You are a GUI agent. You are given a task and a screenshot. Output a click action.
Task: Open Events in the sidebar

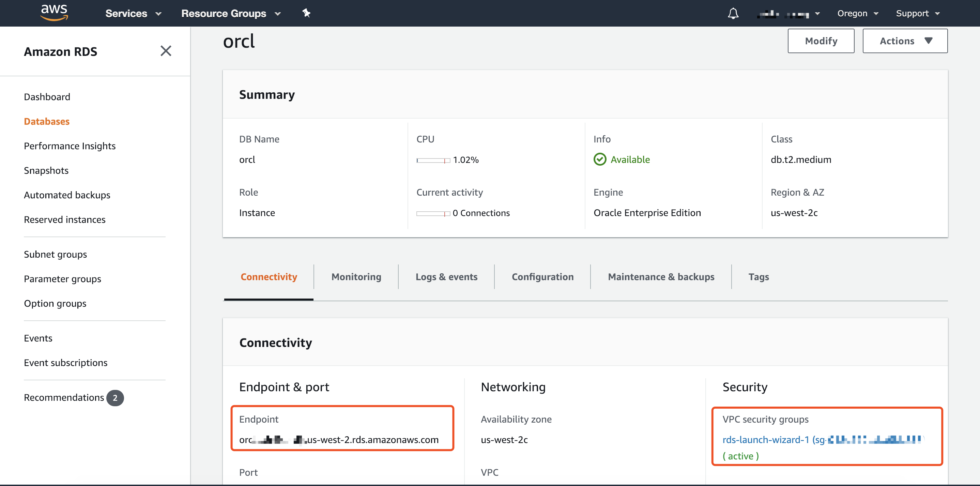point(38,338)
